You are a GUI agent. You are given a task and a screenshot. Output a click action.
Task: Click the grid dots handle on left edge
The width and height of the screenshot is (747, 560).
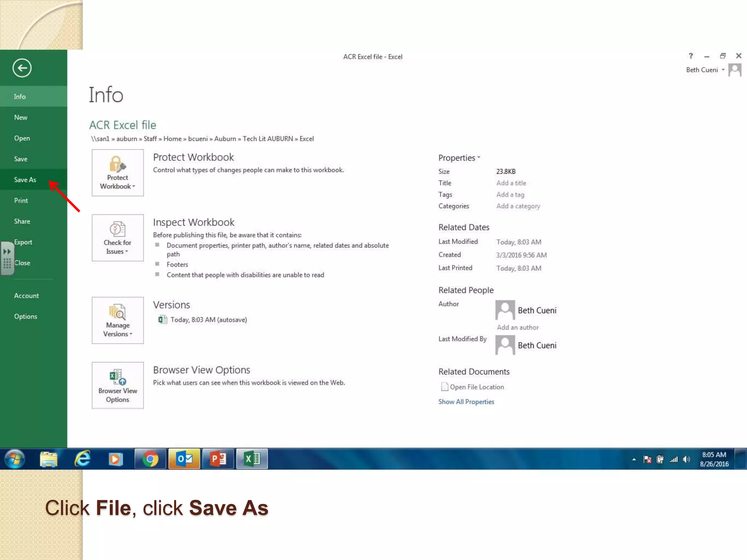[x=7, y=264]
